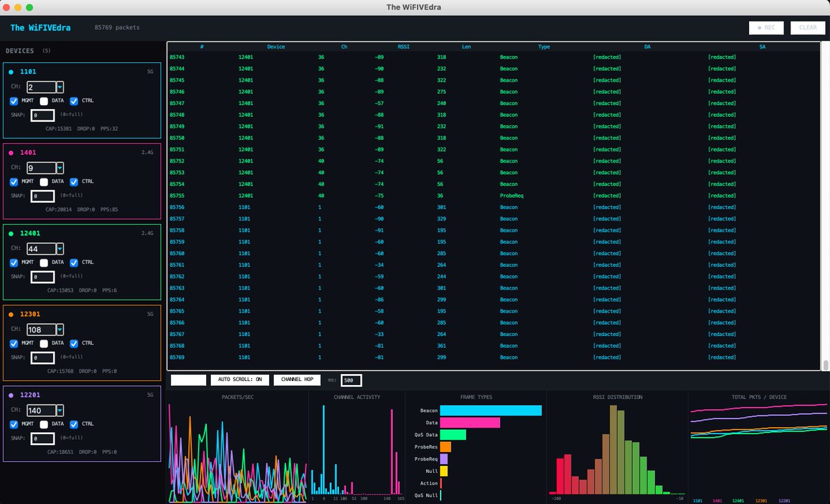Click the pink status dot of device 1401
The width and height of the screenshot is (830, 504).
pos(12,153)
